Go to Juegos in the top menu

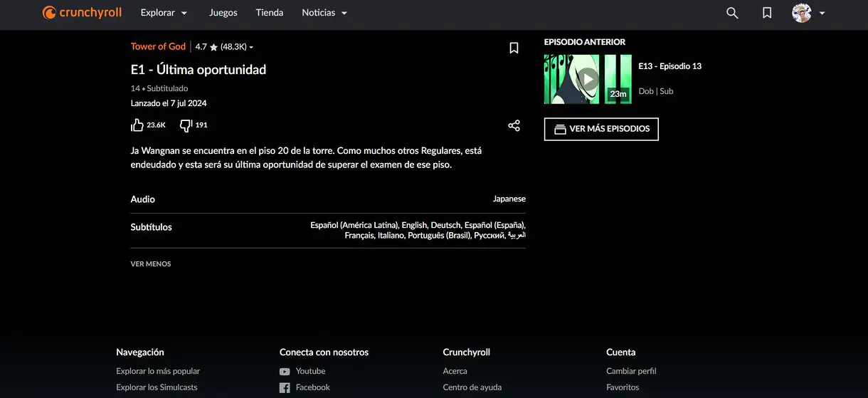point(223,13)
